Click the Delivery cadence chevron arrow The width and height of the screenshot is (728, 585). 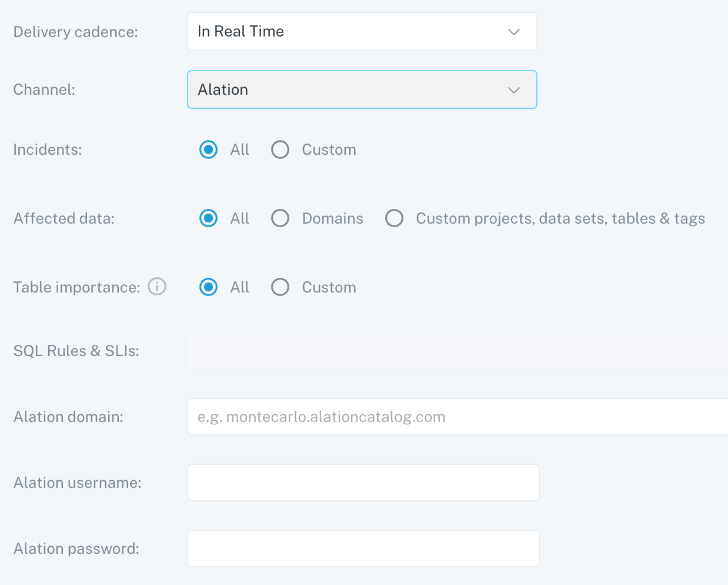click(514, 32)
